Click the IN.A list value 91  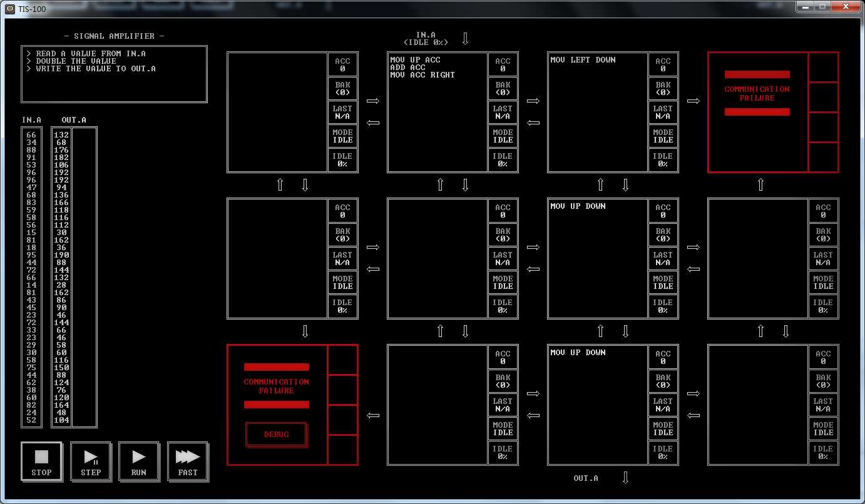tap(31, 158)
